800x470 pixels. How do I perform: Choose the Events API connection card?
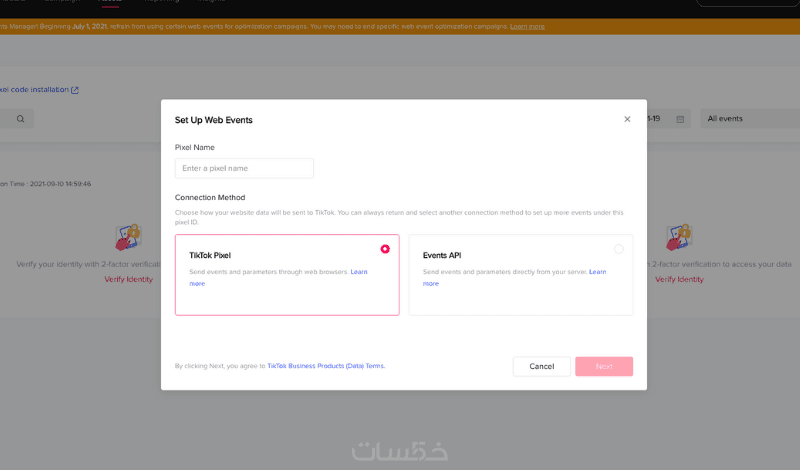point(520,275)
